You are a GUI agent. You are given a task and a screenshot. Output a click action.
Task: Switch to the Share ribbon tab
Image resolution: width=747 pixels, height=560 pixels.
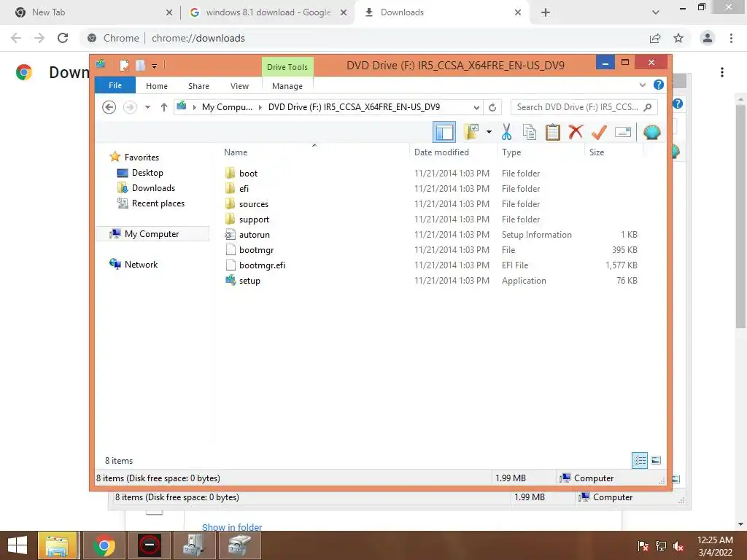[x=198, y=86]
